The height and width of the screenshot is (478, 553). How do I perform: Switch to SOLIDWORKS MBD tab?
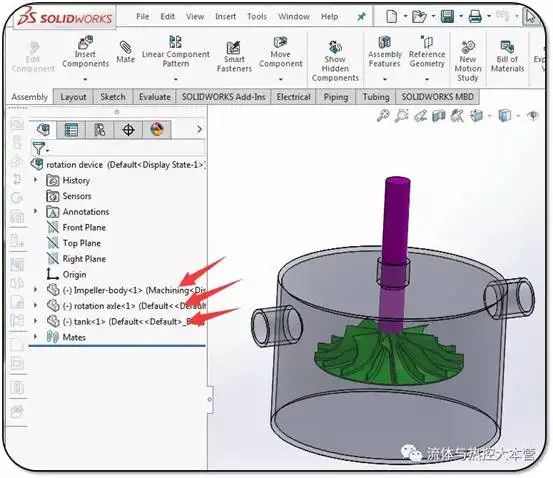tap(437, 97)
